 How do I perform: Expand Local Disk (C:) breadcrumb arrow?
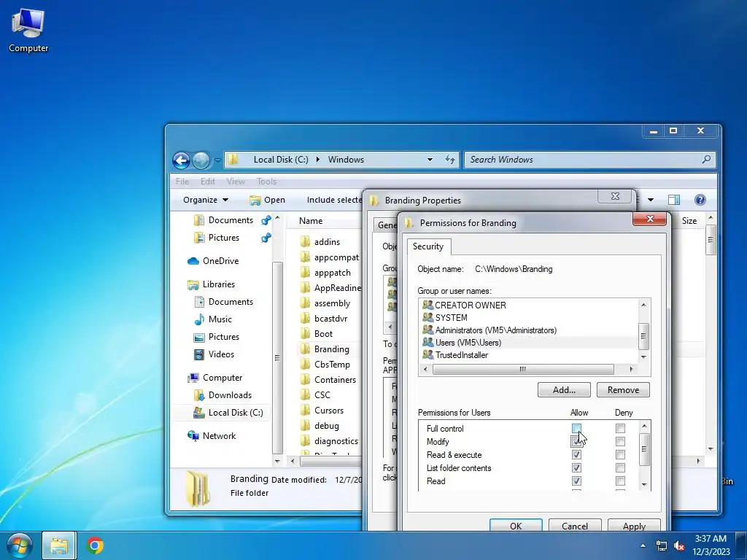coord(318,160)
